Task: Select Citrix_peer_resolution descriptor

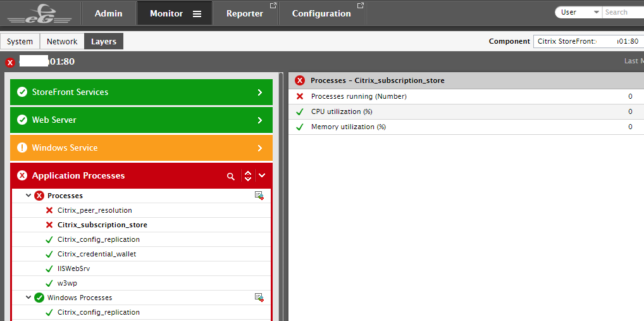Action: (94, 210)
